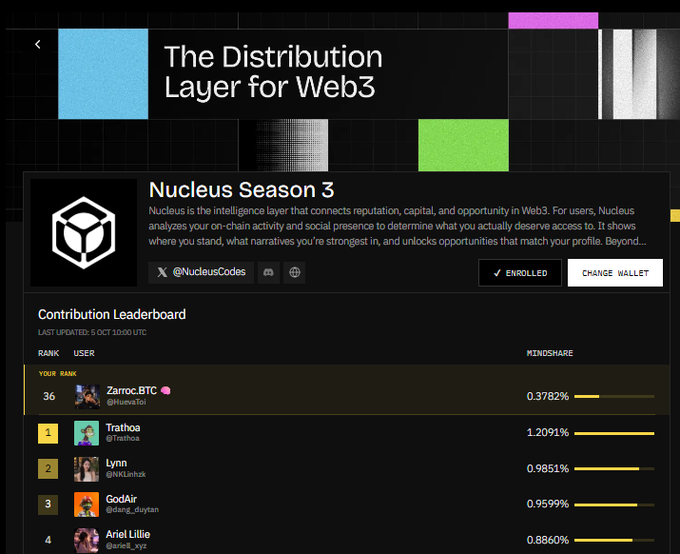Select the Rank column header
680x554 pixels.
click(49, 353)
